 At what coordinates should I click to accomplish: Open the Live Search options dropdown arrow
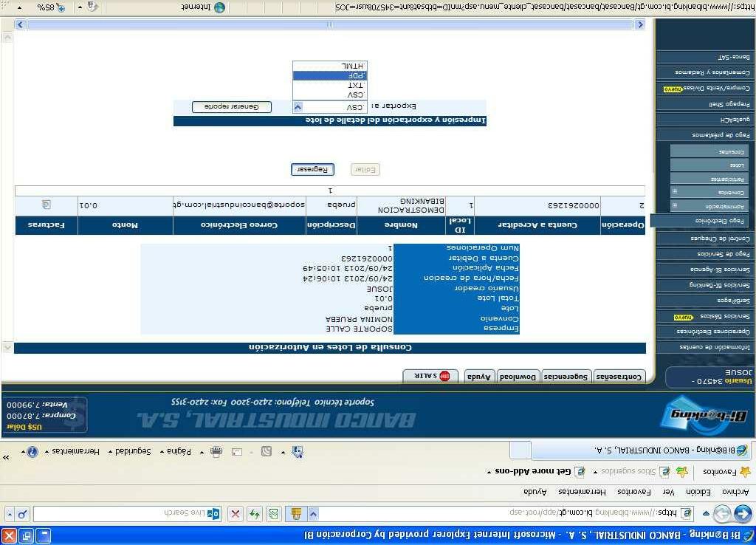point(10,515)
